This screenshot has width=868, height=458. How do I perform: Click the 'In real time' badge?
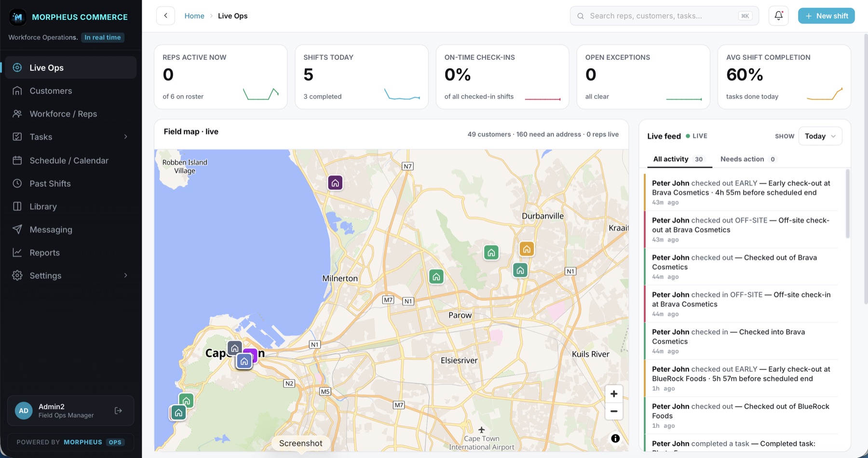click(x=103, y=38)
